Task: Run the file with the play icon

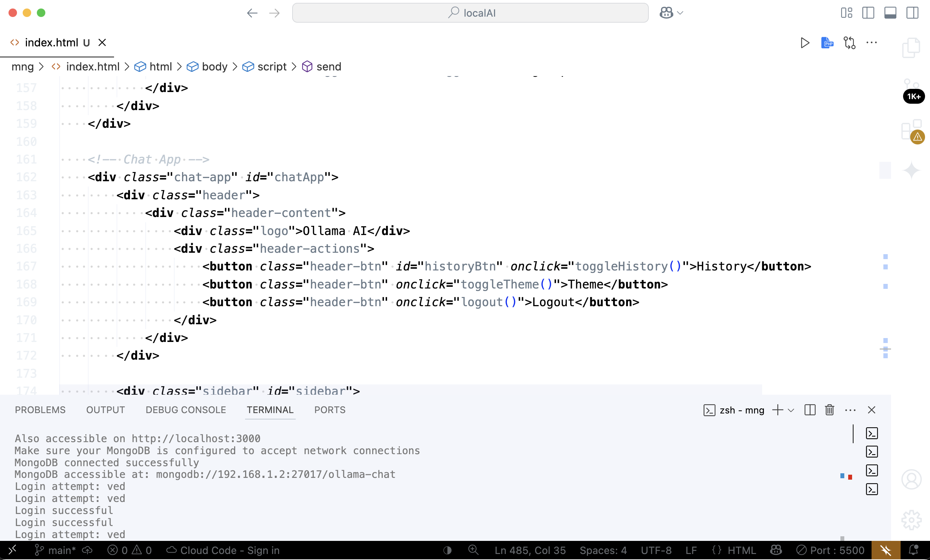Action: pyautogui.click(x=805, y=42)
